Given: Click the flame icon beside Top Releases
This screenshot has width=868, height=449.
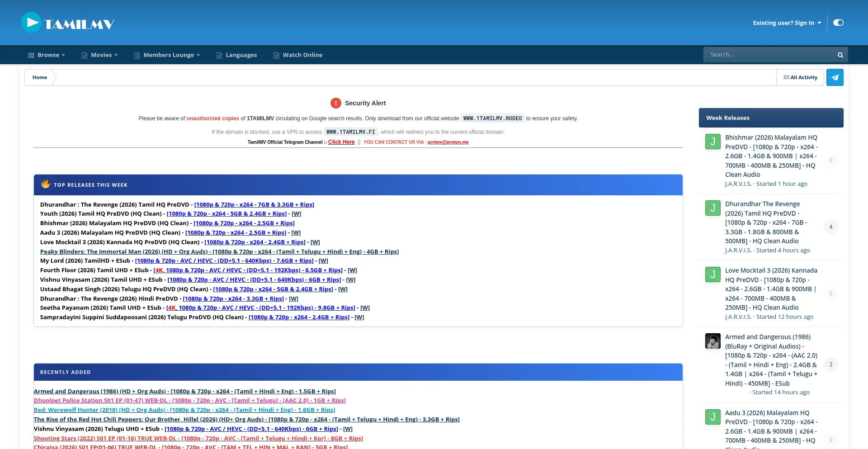Looking at the screenshot, I should pos(46,184).
